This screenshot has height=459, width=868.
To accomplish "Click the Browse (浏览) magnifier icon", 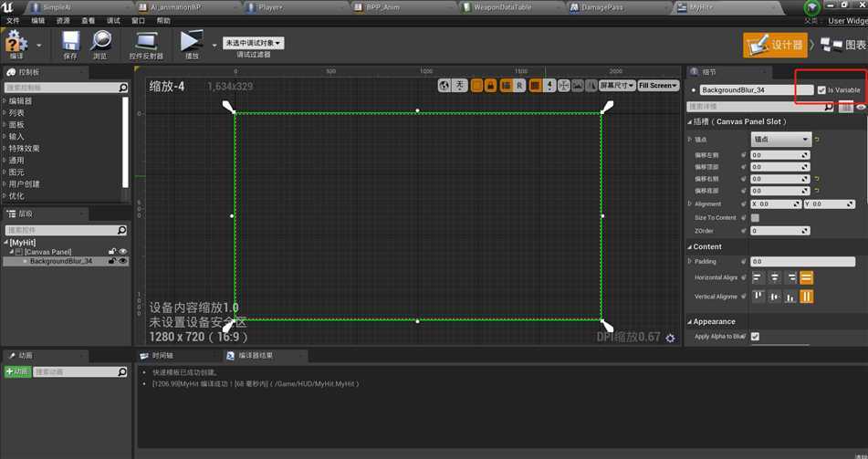I will pos(100,45).
